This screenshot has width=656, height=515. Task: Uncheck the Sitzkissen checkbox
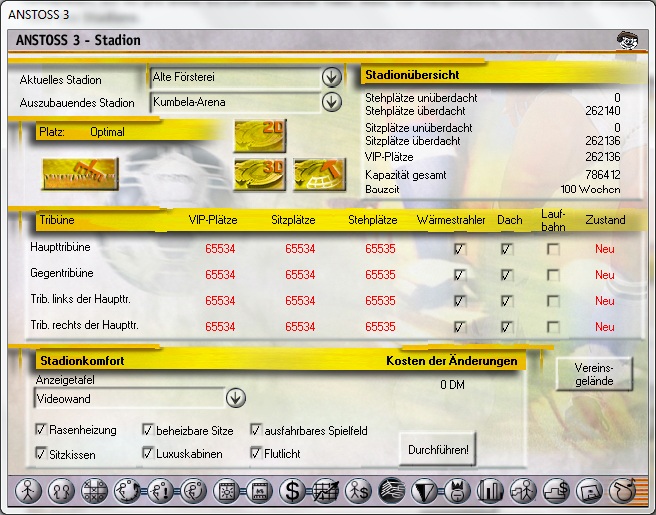[x=41, y=454]
